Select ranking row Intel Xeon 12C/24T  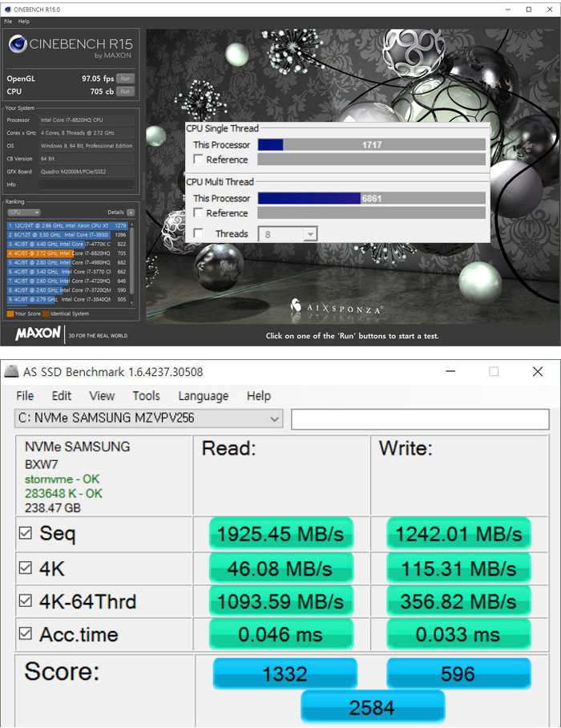coord(67,225)
